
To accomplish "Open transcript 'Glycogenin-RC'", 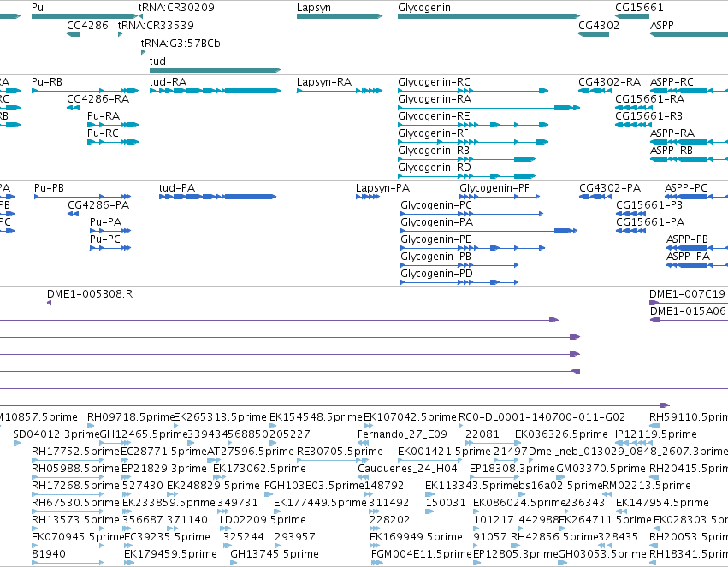I will [434, 82].
